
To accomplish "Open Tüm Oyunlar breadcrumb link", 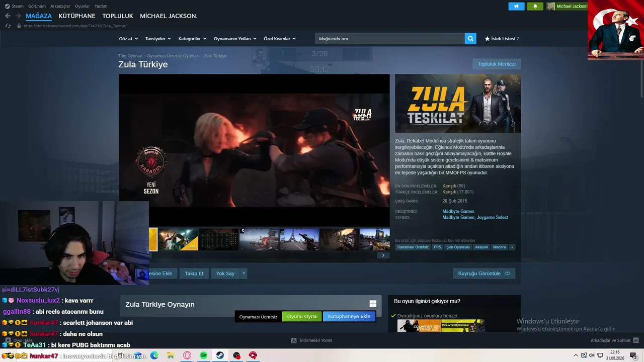I will click(130, 56).
